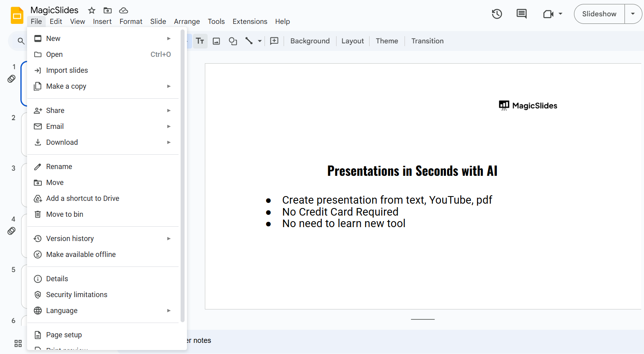Click the Background button
644x354 pixels.
point(310,41)
